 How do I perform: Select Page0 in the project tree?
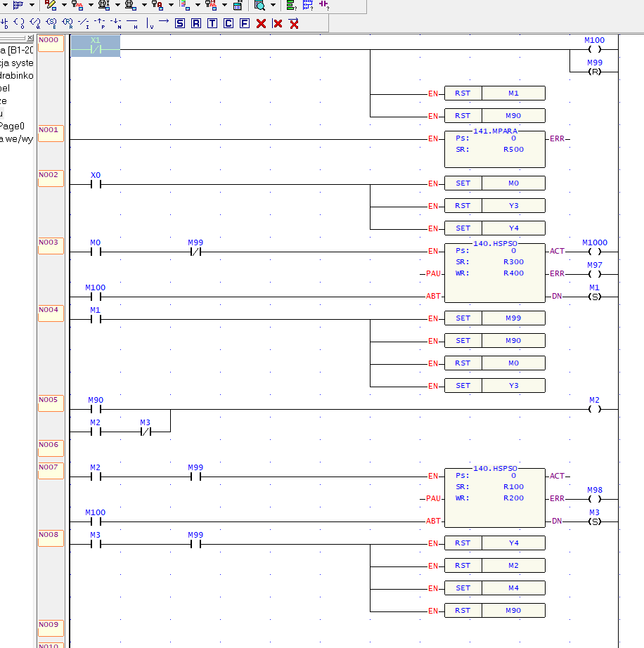(x=13, y=126)
